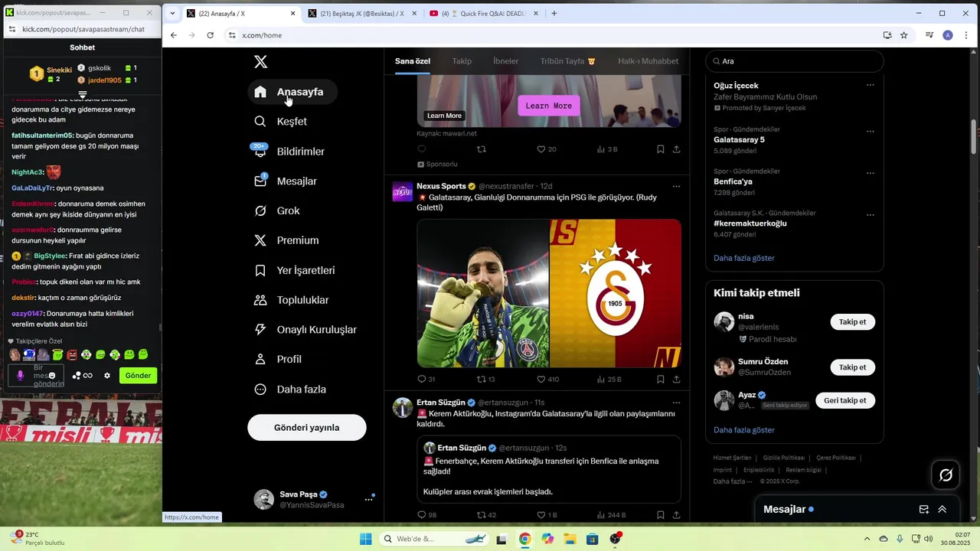Viewport: 980px width, 551px height.
Task: Open the Premium link in the sidebar
Action: tap(286, 240)
